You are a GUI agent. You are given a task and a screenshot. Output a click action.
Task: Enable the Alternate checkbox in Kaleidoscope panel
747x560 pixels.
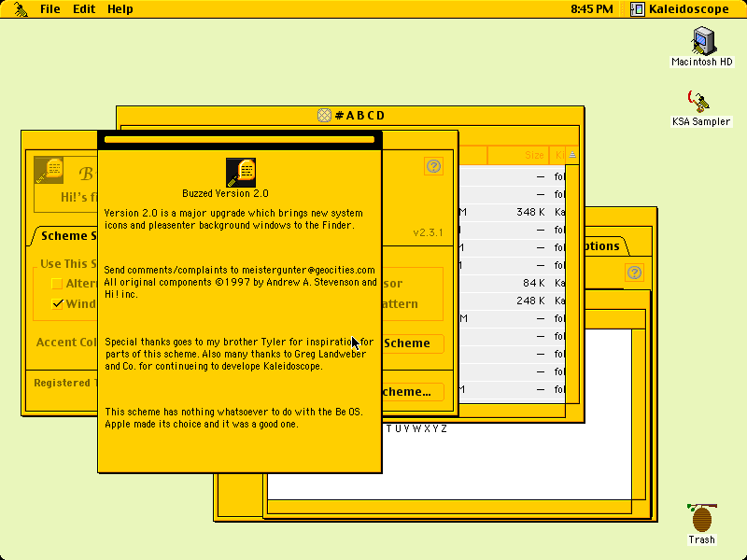coord(57,284)
